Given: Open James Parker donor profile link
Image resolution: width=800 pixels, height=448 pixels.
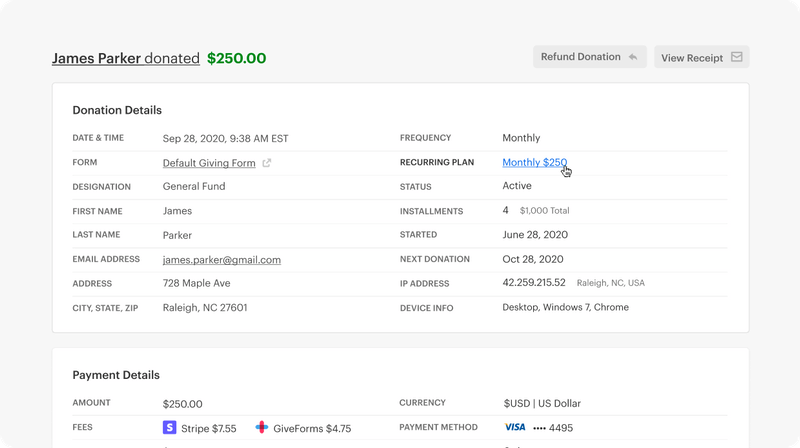Looking at the screenshot, I should click(x=97, y=58).
